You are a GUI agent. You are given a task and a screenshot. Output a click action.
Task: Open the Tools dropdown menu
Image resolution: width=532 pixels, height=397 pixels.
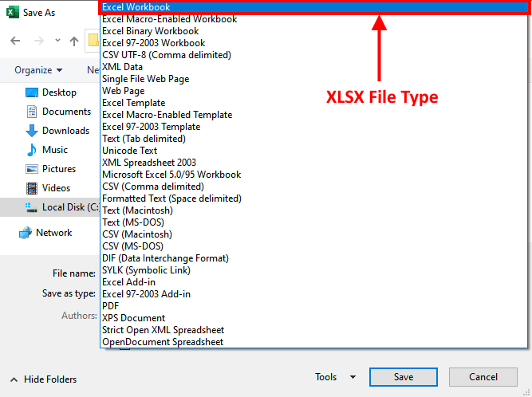[x=335, y=377]
